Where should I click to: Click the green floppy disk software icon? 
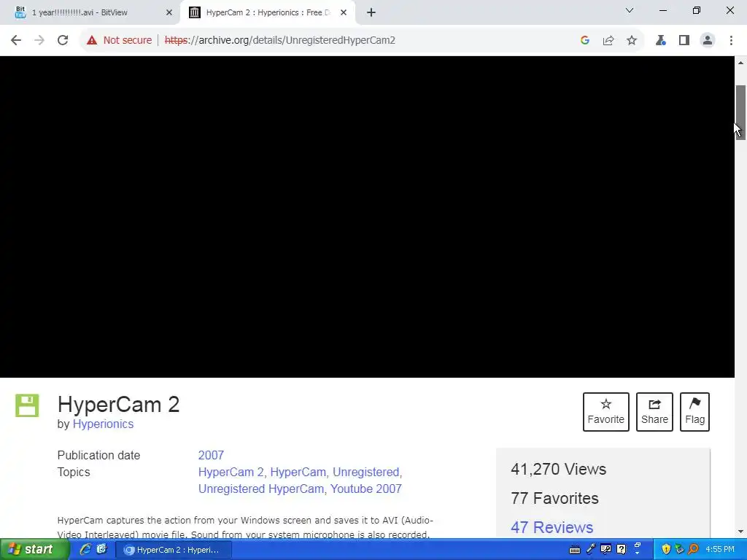click(x=27, y=405)
